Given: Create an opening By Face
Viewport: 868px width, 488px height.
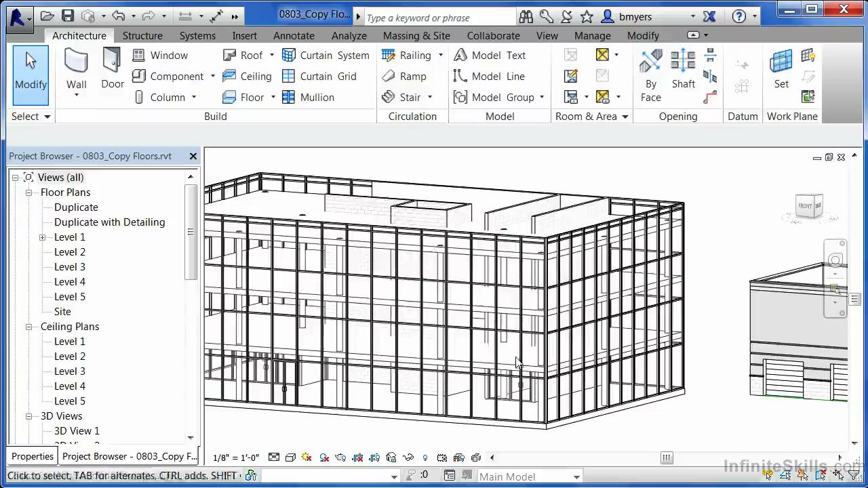Looking at the screenshot, I should [x=650, y=76].
